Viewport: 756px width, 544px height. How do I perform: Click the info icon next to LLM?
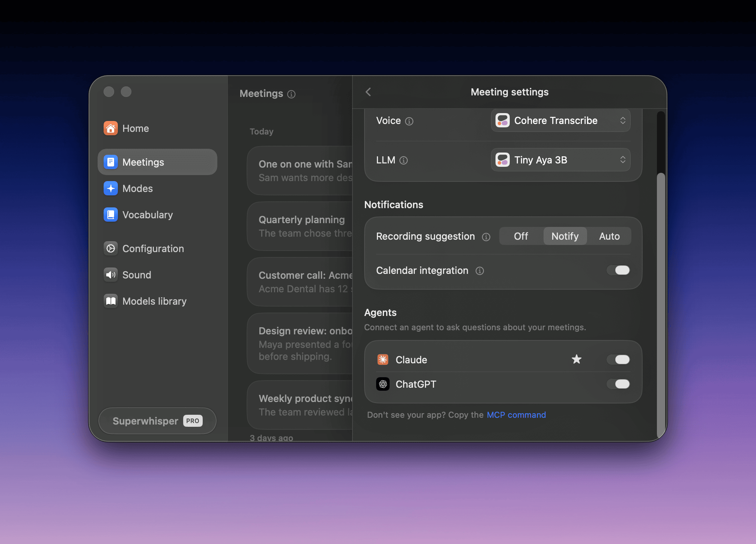(x=404, y=160)
